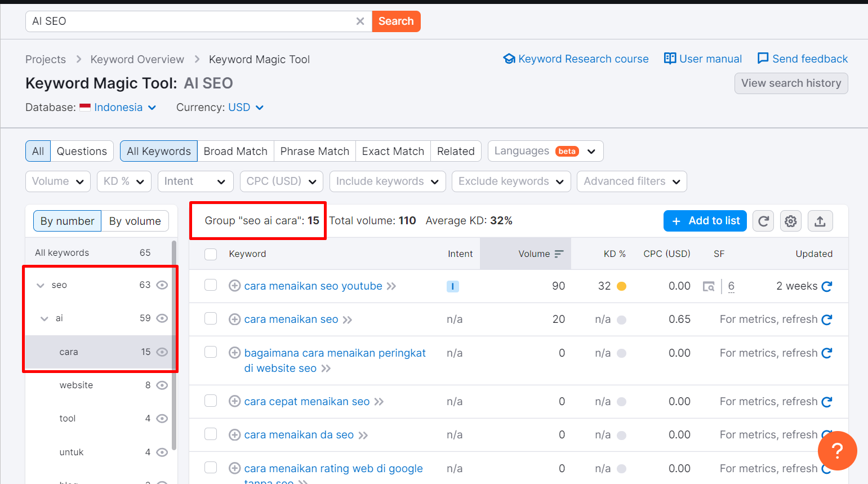Viewport: 868px width, 484px height.
Task: Switch to Related tab
Action: pyautogui.click(x=456, y=151)
